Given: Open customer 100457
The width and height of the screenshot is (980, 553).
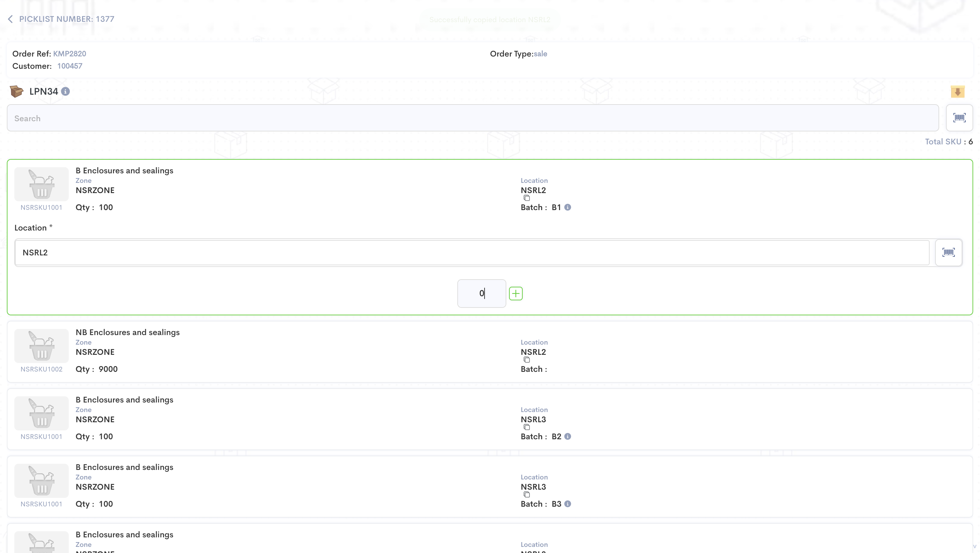Looking at the screenshot, I should click(x=70, y=66).
